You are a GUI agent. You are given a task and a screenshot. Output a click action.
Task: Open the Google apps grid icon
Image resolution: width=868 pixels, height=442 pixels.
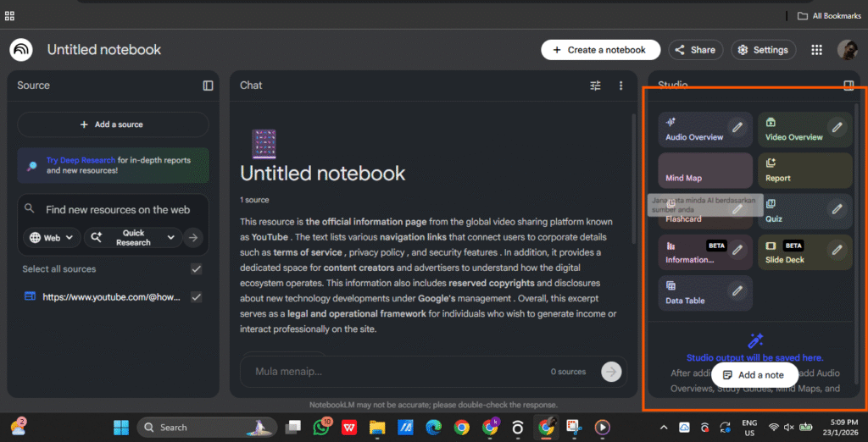(x=816, y=50)
